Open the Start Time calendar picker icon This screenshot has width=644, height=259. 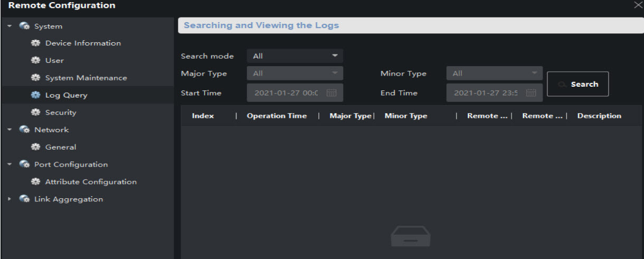tap(332, 93)
